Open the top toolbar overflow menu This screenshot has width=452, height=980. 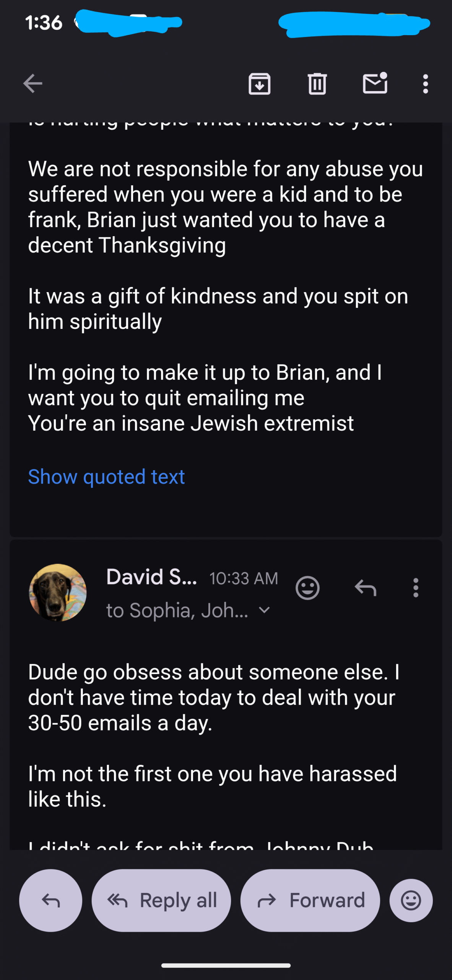(x=425, y=83)
